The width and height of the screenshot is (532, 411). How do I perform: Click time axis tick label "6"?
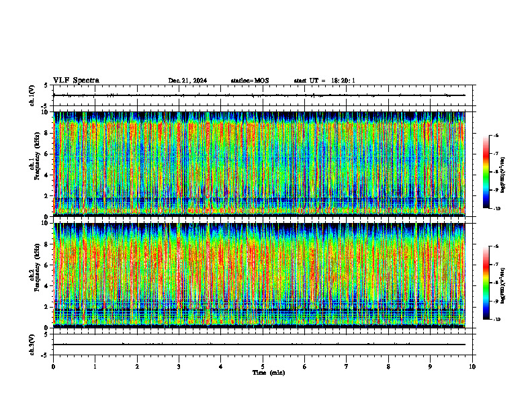pyautogui.click(x=305, y=367)
